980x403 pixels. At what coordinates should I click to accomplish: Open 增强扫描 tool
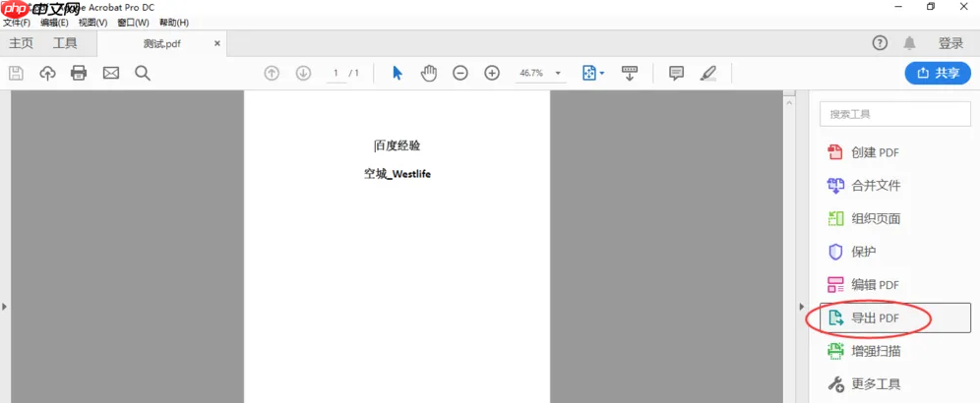click(863, 351)
